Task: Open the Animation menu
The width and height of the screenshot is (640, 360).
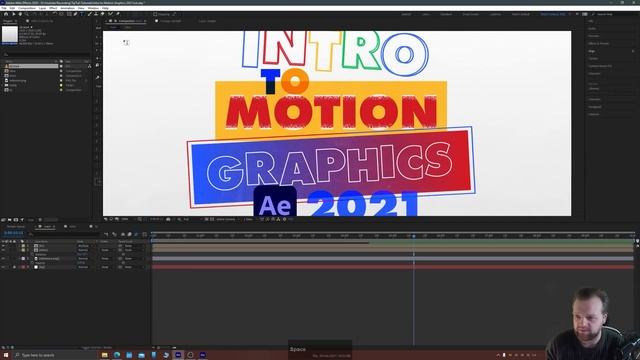Action: pyautogui.click(x=67, y=8)
